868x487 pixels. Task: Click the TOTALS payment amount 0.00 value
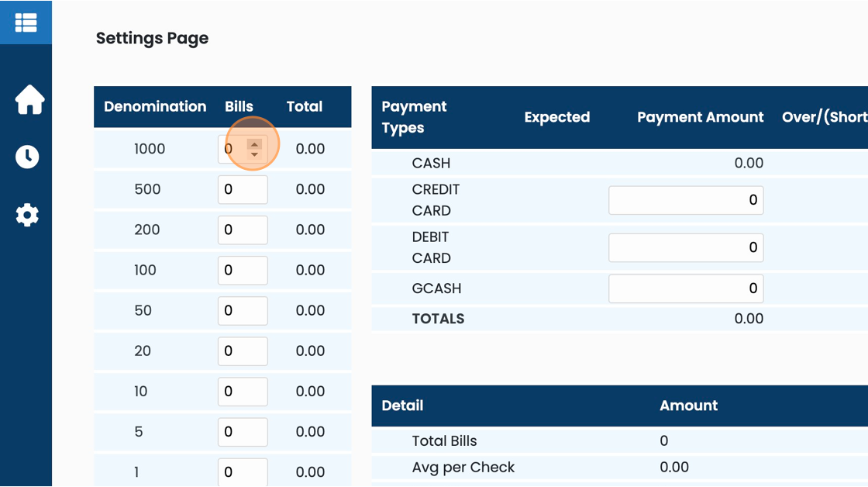coord(749,319)
